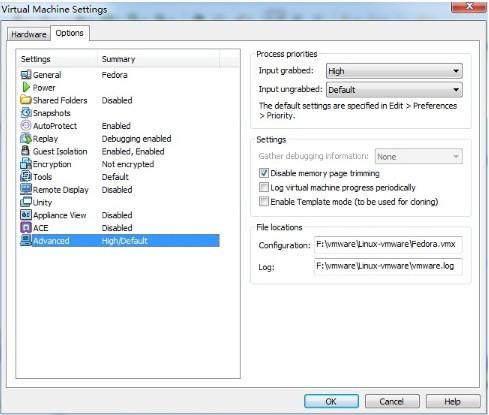Click the Unity icon

tap(26, 202)
